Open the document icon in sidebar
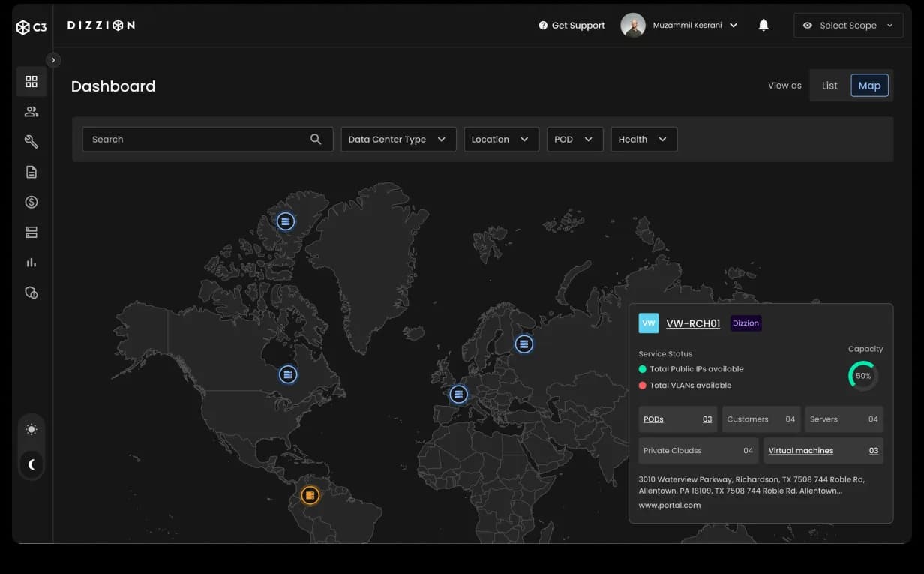This screenshot has height=574, width=924. point(31,172)
